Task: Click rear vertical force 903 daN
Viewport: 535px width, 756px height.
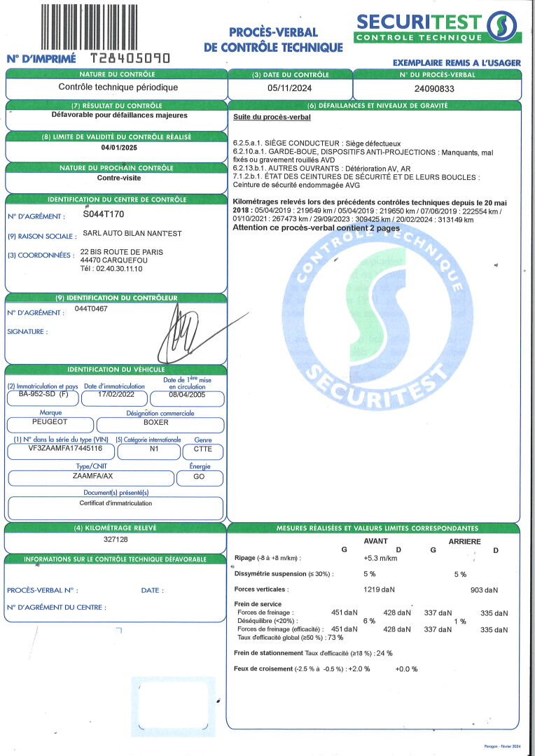Action: tap(485, 590)
